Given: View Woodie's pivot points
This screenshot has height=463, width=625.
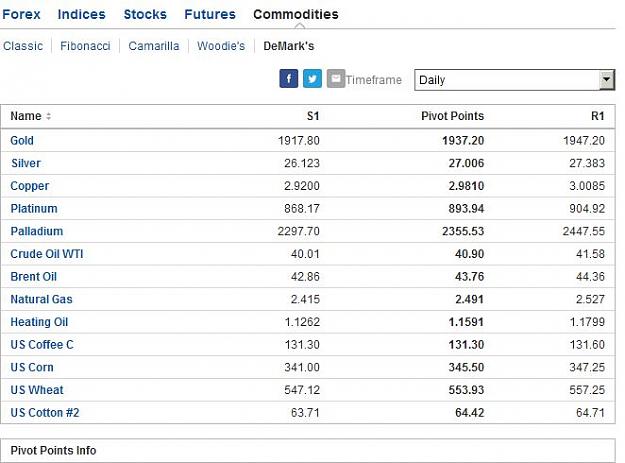Looking at the screenshot, I should 221,46.
